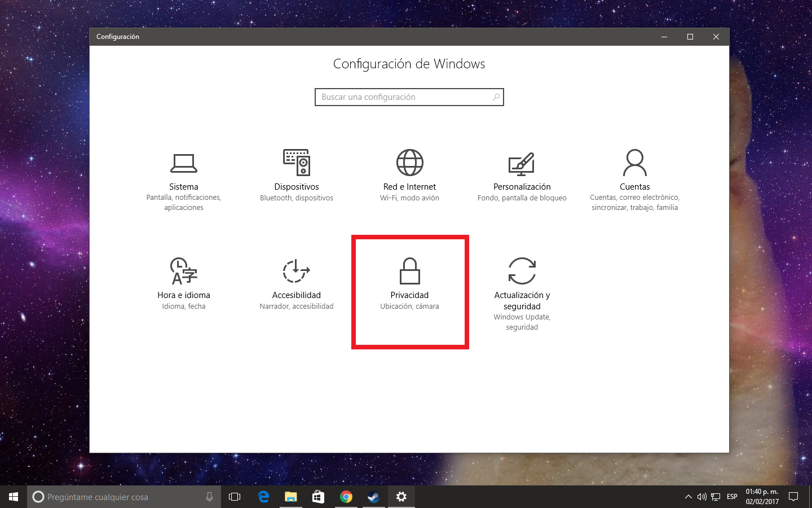Open the volume control in the tray
812x508 pixels.
702,497
